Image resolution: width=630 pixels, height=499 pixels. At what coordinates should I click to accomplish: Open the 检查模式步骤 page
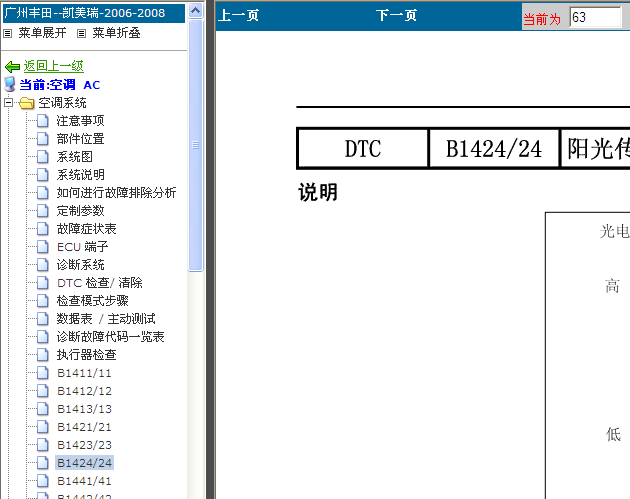[x=92, y=301]
